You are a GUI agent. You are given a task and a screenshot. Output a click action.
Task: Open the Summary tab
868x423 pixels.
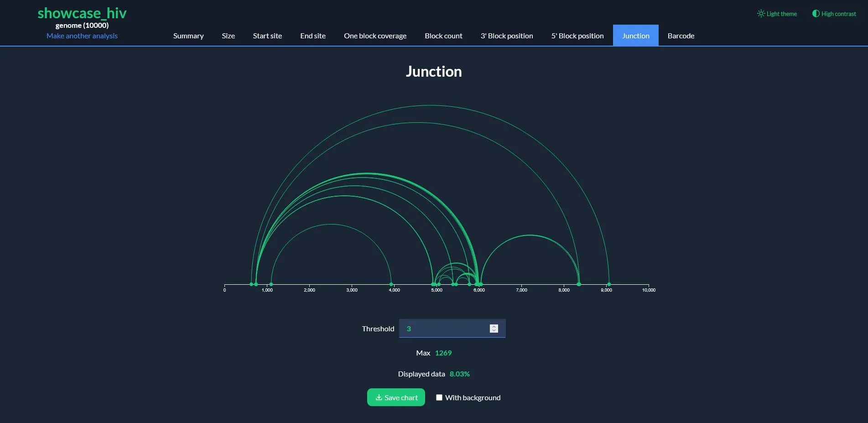click(188, 36)
